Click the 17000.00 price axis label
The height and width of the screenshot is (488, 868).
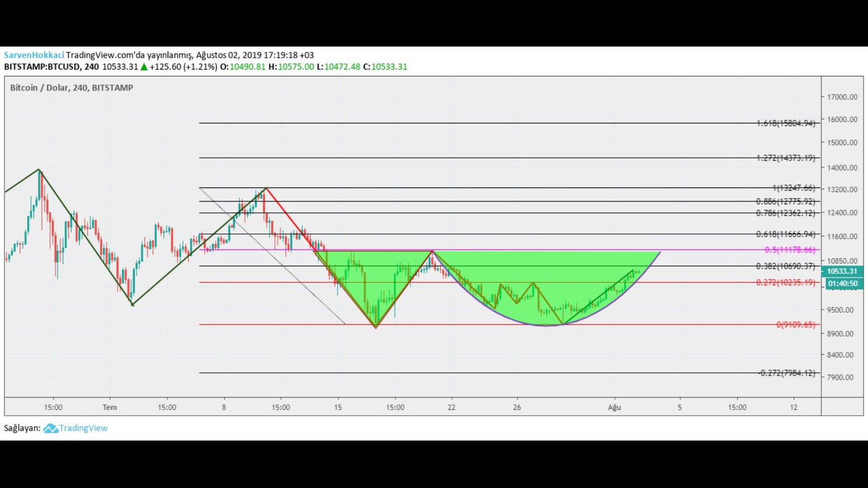tap(842, 97)
